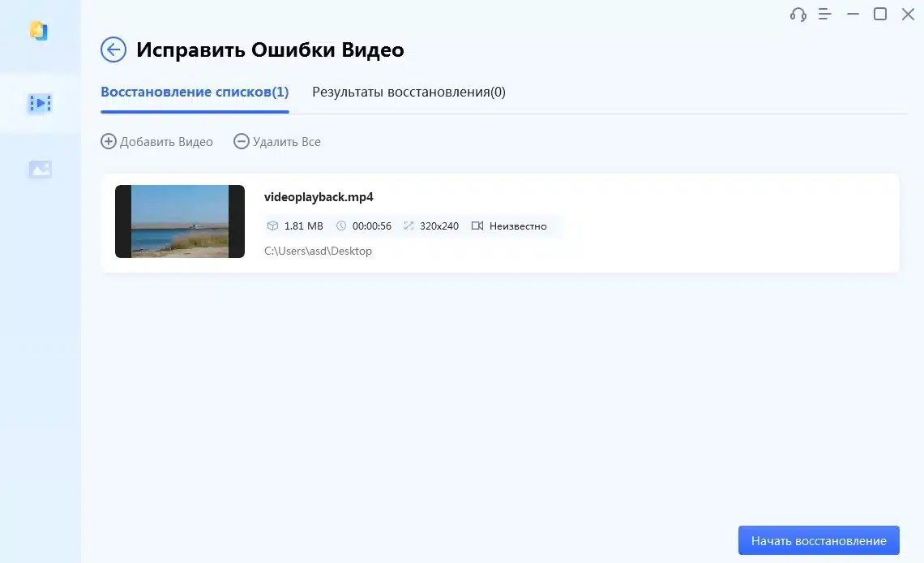
Task: Click Добавить Видео to add video
Action: (157, 142)
